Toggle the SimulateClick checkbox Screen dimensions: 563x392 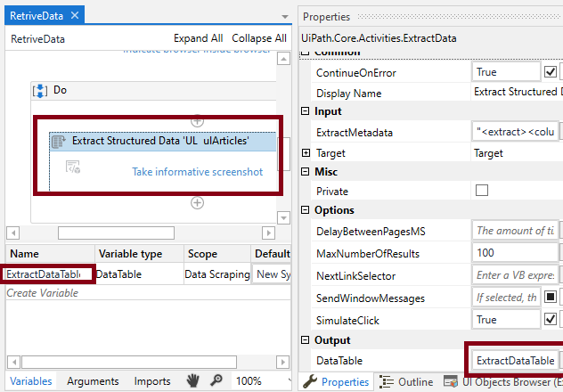(550, 319)
